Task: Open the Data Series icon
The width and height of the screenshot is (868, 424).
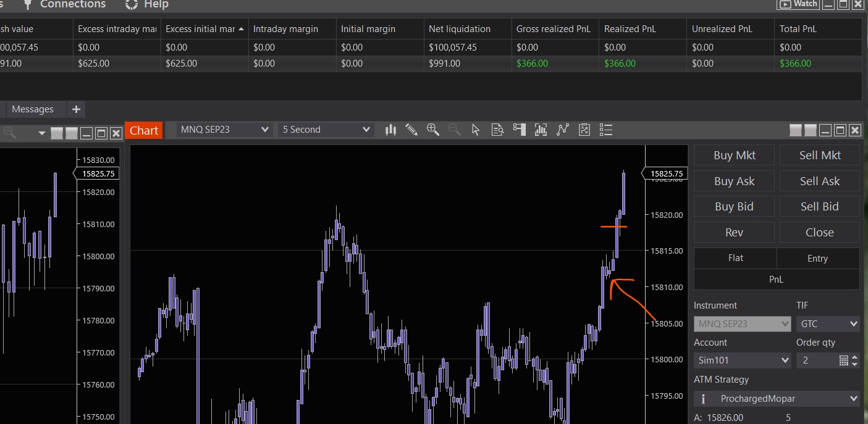Action: [x=541, y=130]
